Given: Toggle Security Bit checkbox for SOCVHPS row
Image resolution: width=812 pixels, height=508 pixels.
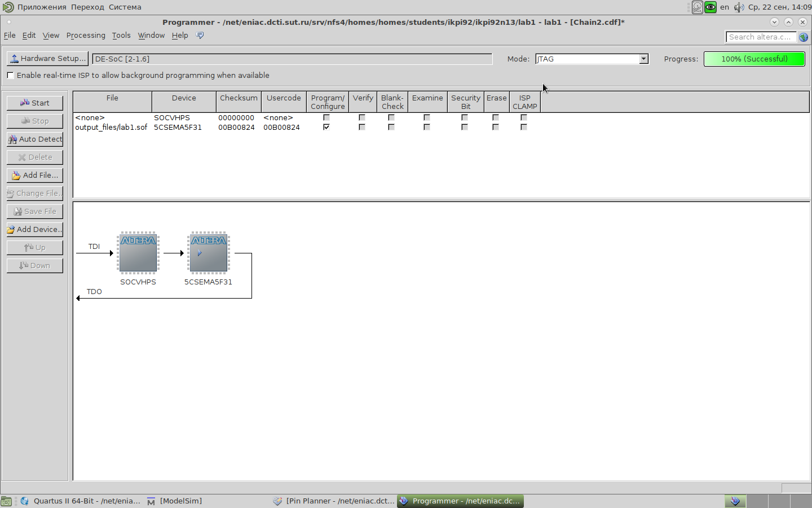Looking at the screenshot, I should click(x=465, y=117).
